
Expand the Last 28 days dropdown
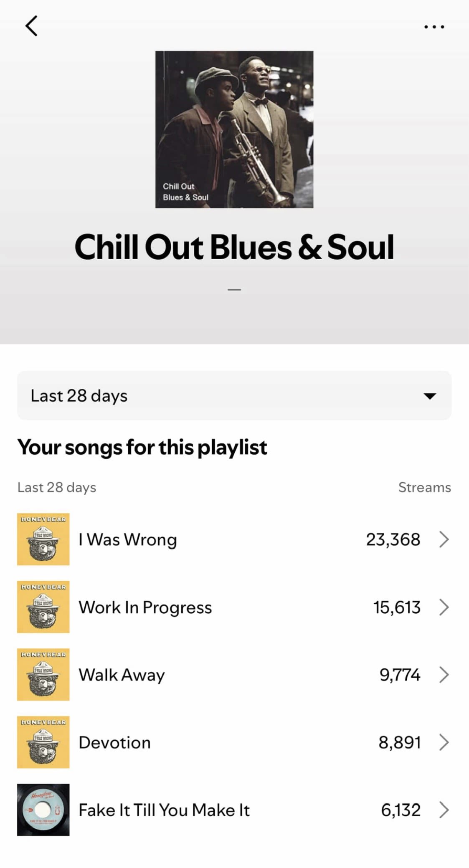(x=234, y=395)
